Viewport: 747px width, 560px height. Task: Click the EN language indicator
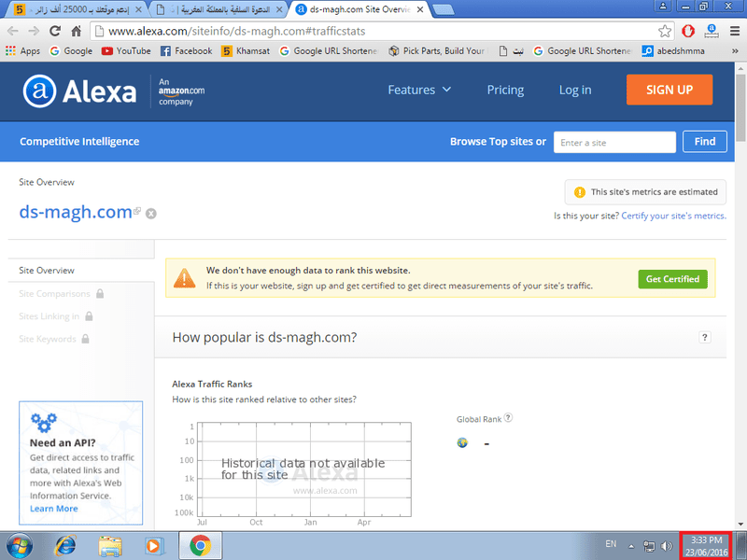point(611,544)
